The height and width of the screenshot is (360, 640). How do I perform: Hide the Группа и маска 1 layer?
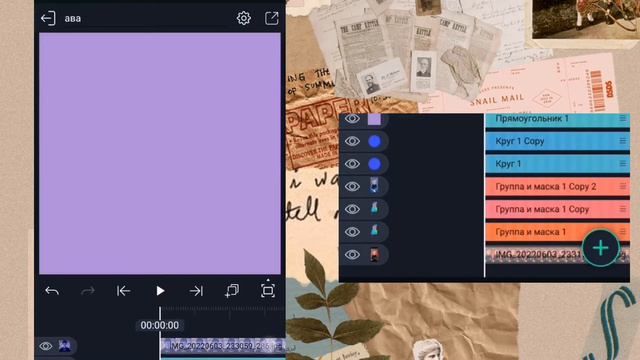coord(352,232)
